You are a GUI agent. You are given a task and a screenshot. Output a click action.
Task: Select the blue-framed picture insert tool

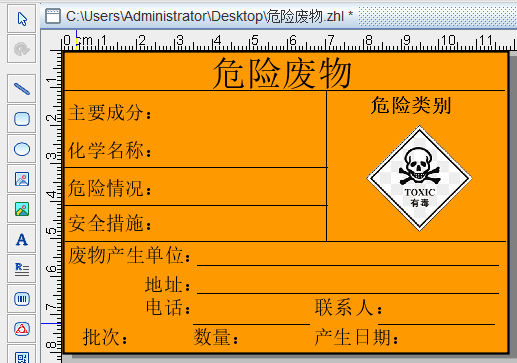click(22, 179)
